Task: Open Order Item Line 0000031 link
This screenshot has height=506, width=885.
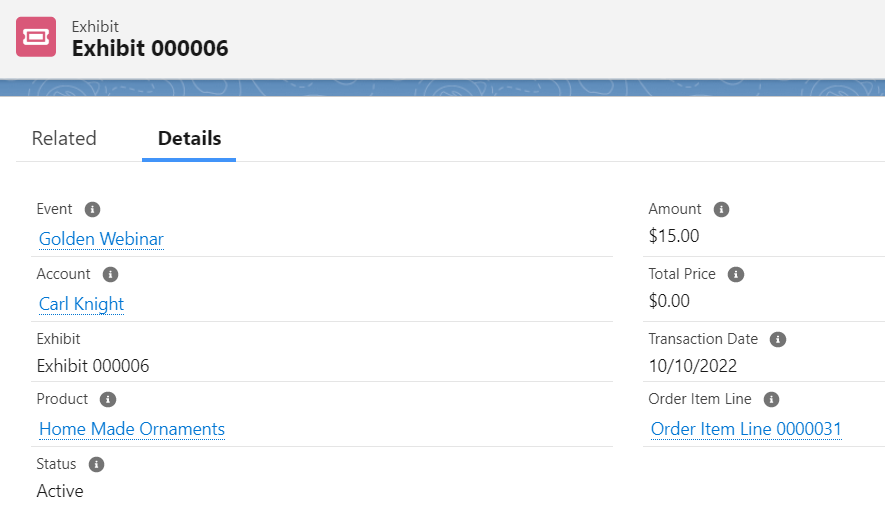Action: [746, 429]
